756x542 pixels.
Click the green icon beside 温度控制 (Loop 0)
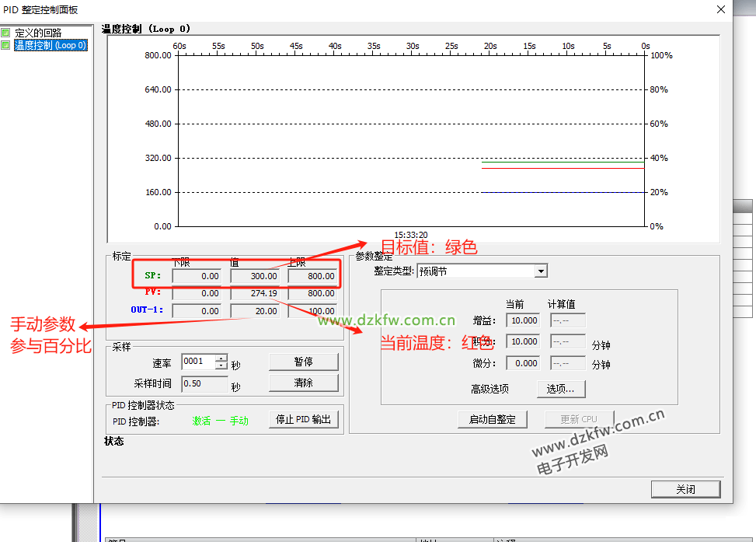point(6,45)
